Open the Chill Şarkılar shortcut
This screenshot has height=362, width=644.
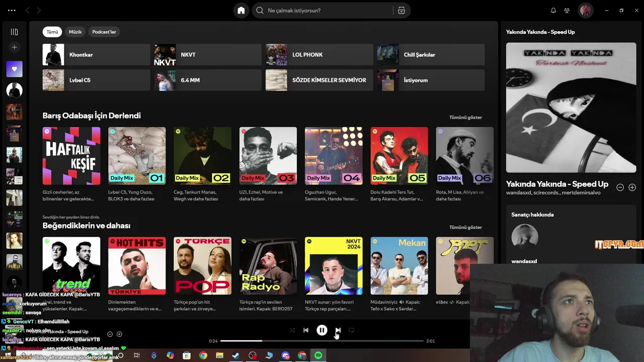point(431,55)
